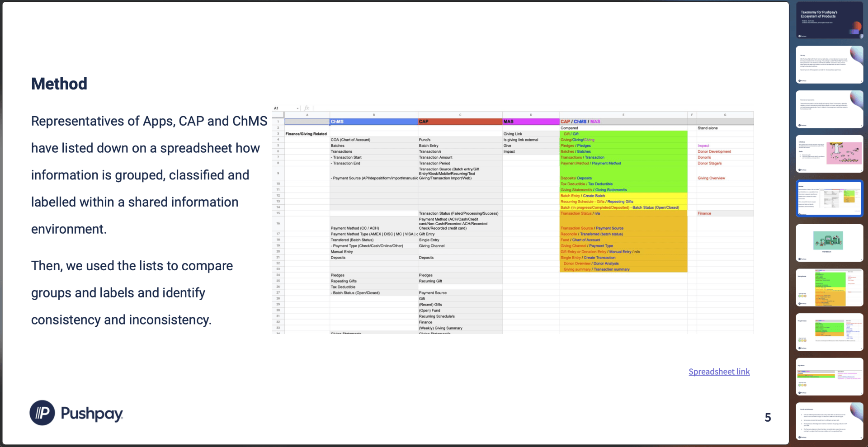Click the 'Donor Overview / Donor Analysis' cell

[x=623, y=263]
